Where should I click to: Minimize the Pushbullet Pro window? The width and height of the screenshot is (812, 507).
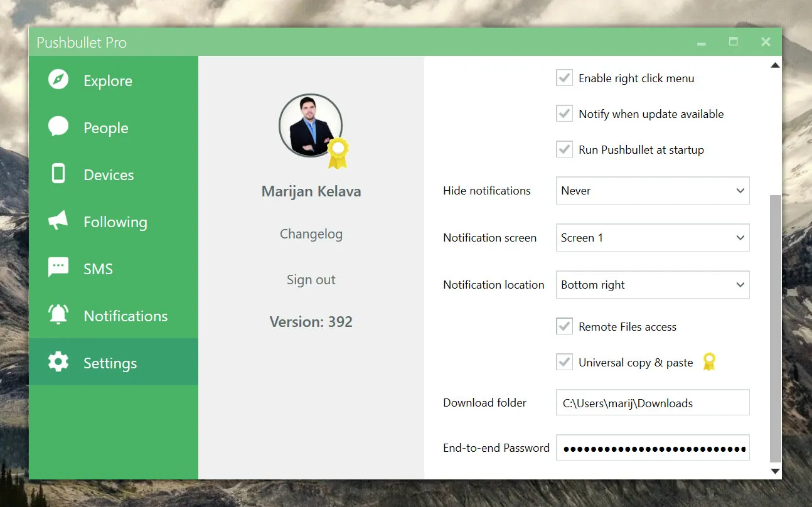702,43
